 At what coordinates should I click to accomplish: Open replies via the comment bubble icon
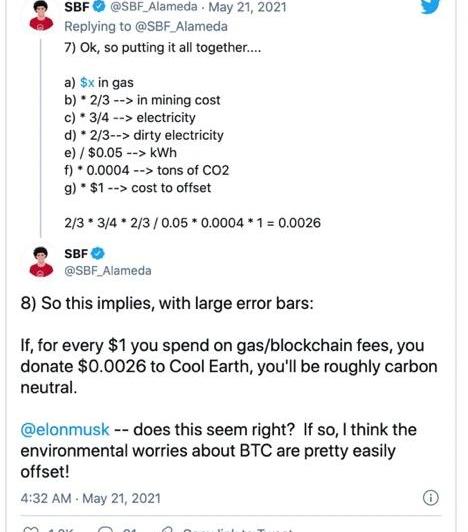pos(105,529)
